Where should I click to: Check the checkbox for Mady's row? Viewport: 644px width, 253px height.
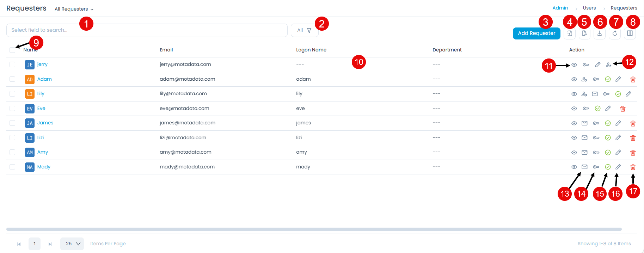[x=12, y=167]
